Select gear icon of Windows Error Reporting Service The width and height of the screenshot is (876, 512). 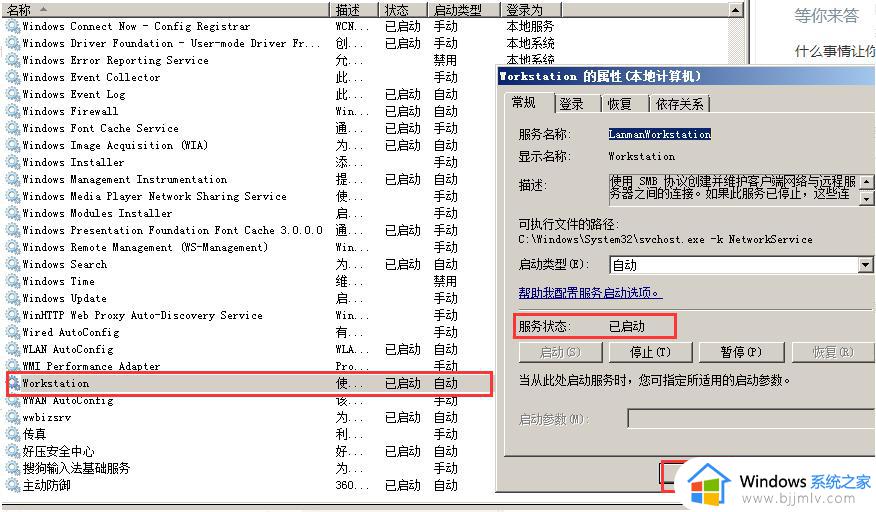[x=12, y=60]
